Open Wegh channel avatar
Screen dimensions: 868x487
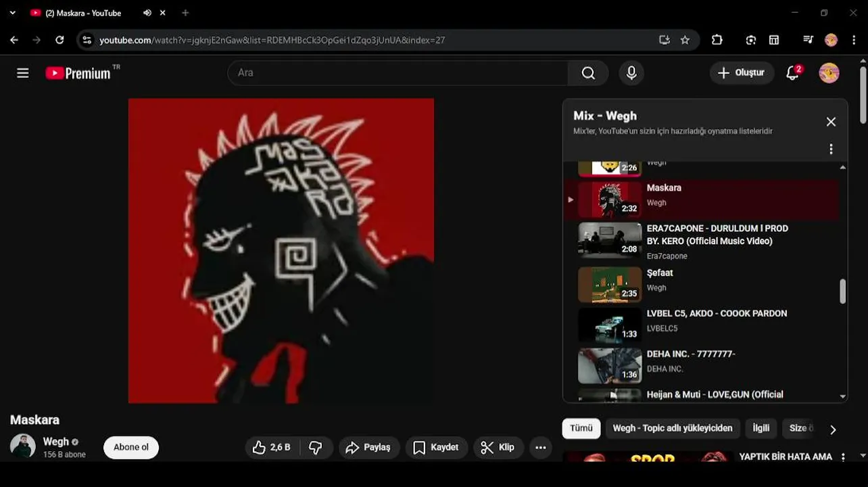(x=23, y=446)
